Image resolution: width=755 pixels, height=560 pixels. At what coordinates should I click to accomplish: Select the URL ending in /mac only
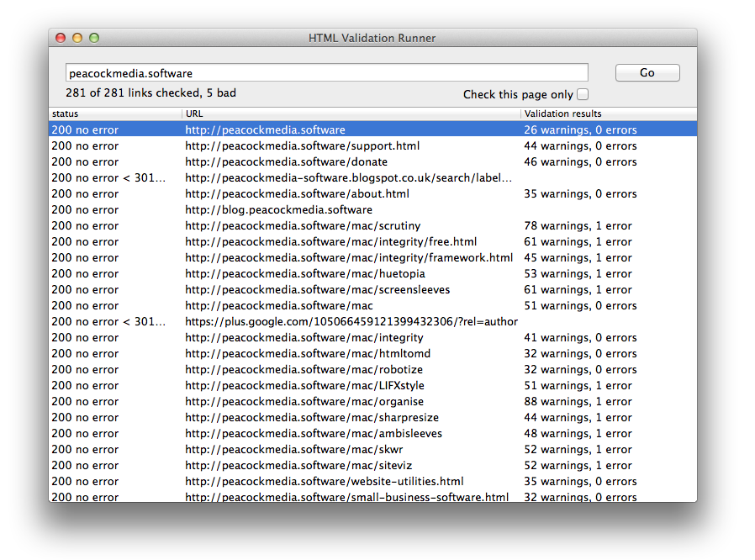pos(279,305)
